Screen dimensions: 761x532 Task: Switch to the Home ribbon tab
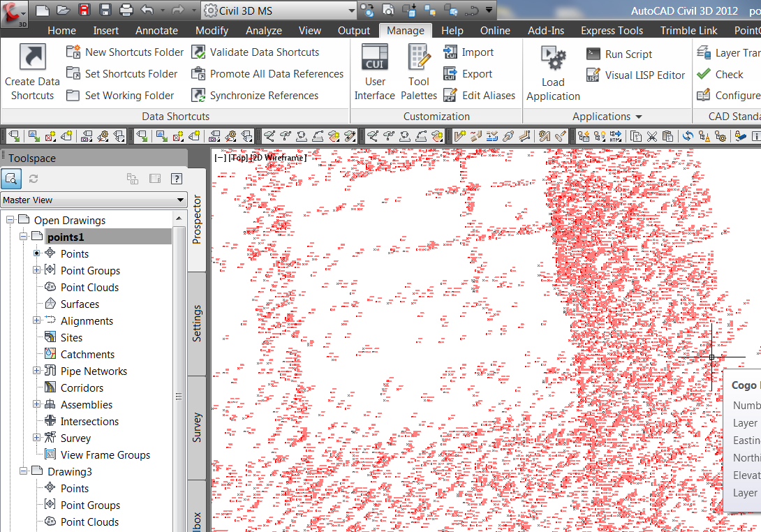[61, 31]
